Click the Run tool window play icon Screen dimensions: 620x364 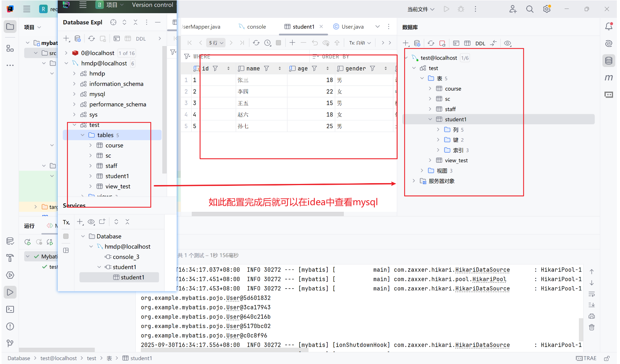pyautogui.click(x=10, y=292)
